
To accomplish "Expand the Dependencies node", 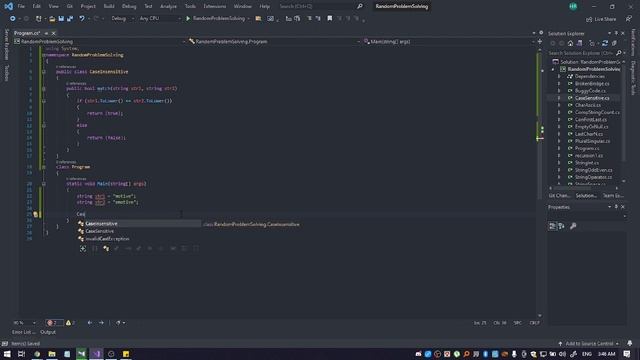I will 559,77.
